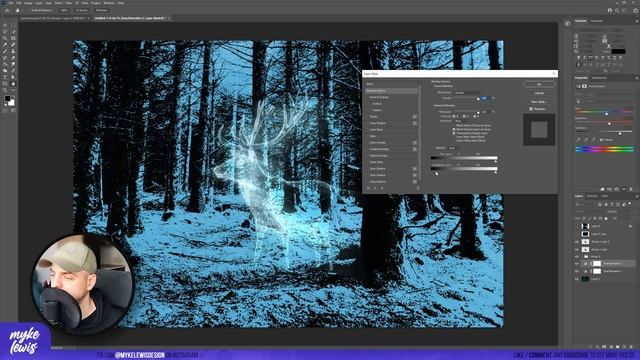Click the 100% zoom button in options bar
Viewport: 640px width, 360px height.
64,10
